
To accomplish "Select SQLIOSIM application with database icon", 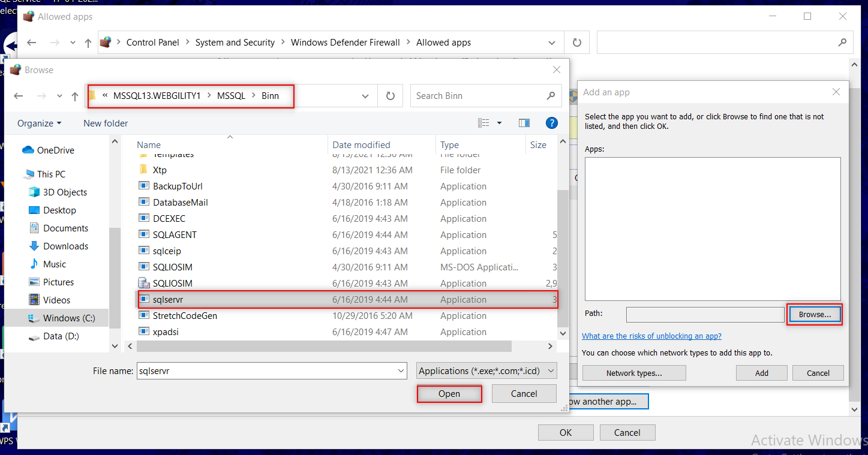I will point(143,283).
